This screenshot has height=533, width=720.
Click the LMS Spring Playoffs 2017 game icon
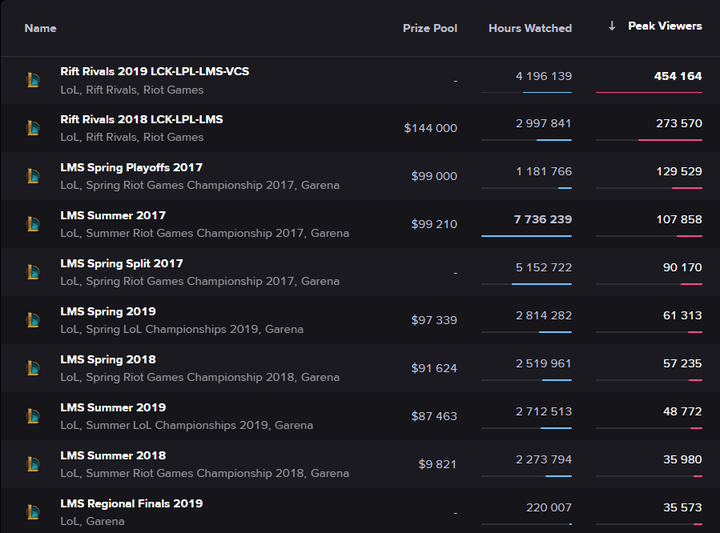coord(33,176)
